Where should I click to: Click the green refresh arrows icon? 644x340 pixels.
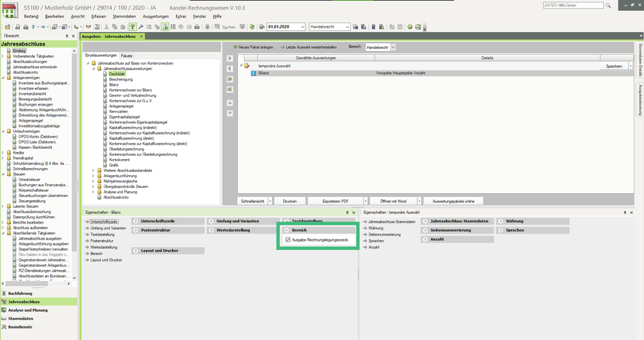pos(252,26)
